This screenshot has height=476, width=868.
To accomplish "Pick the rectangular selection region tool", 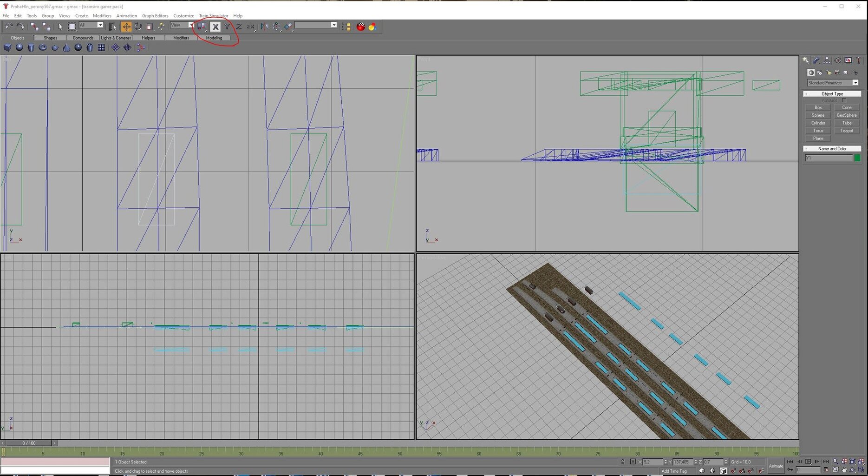I will [72, 26].
